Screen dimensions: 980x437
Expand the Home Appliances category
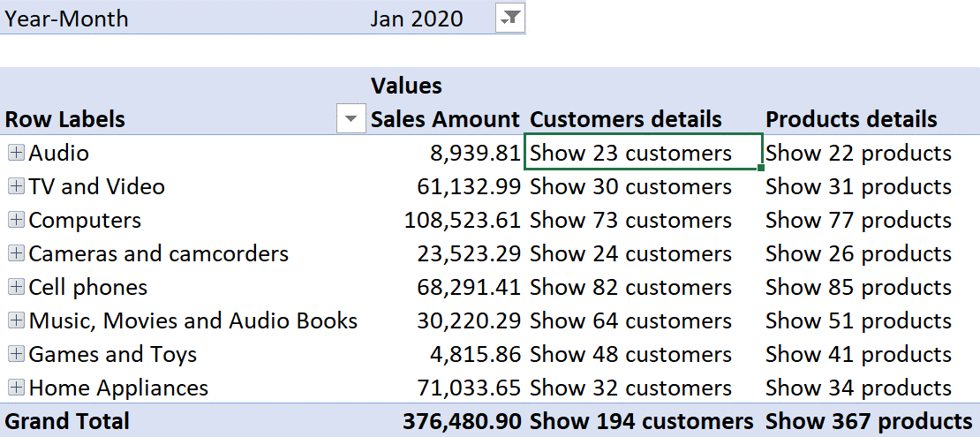coord(17,388)
